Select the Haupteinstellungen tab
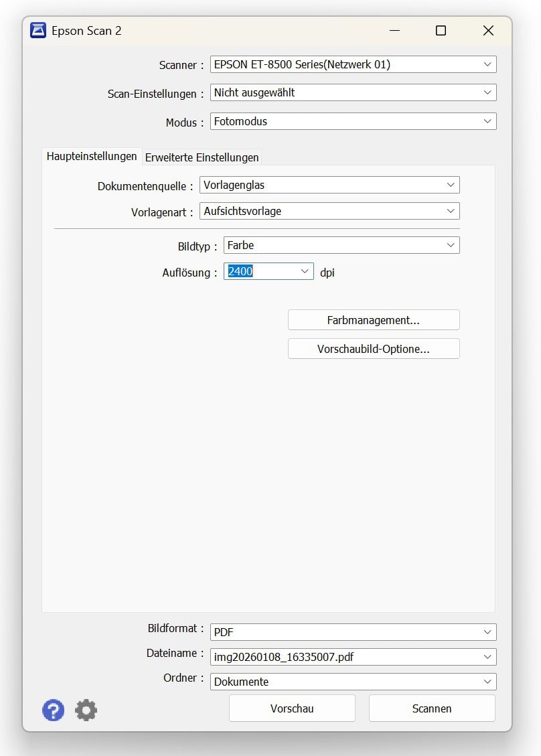 (x=92, y=157)
